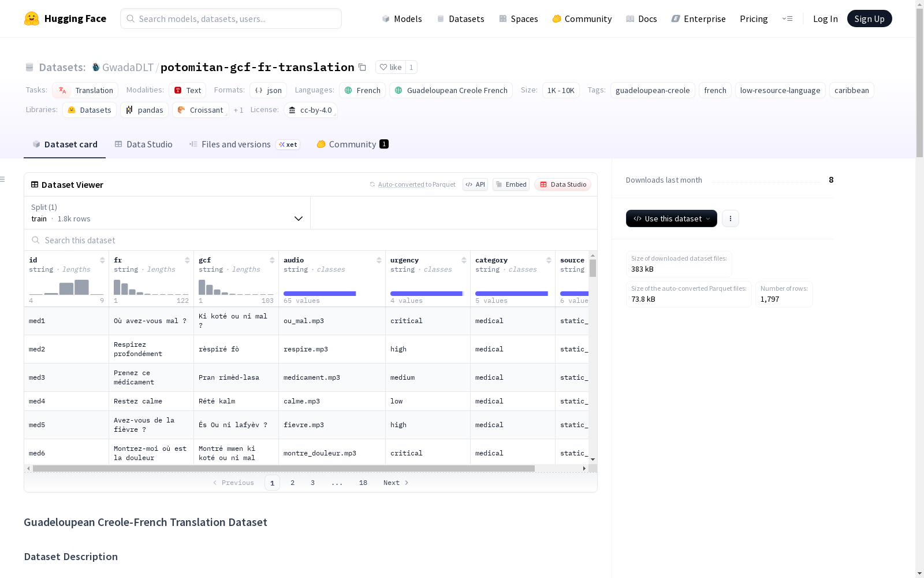Open the three-dot options next to Use this dataset

[x=731, y=218]
